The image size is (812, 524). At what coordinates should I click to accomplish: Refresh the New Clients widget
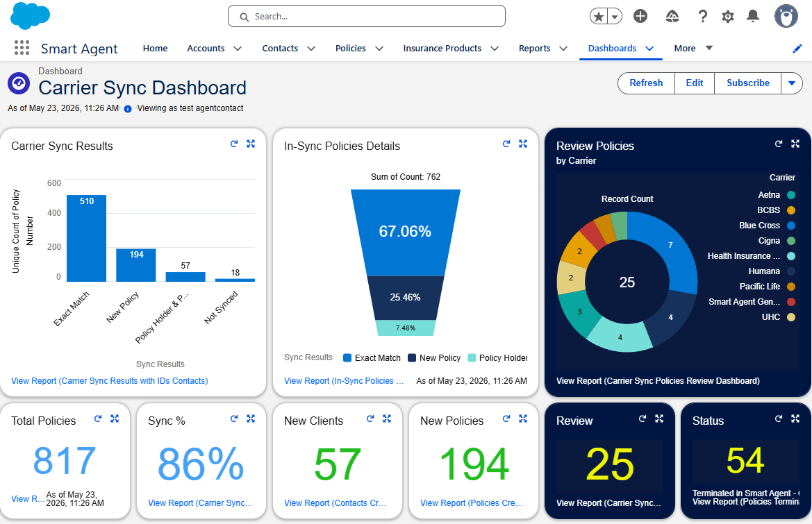click(370, 419)
